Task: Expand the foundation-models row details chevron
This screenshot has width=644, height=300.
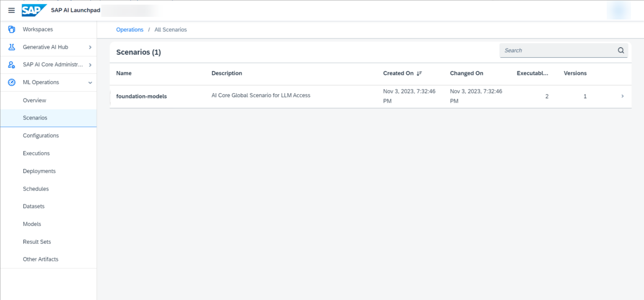Action: [x=622, y=96]
